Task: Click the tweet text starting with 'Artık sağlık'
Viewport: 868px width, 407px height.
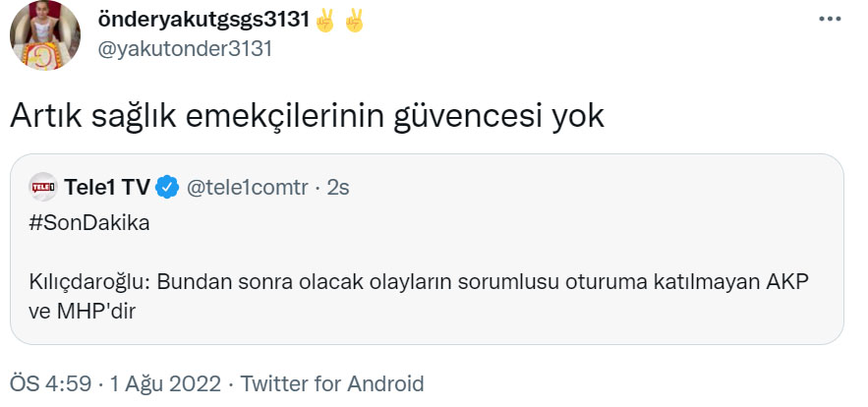Action: 307,116
